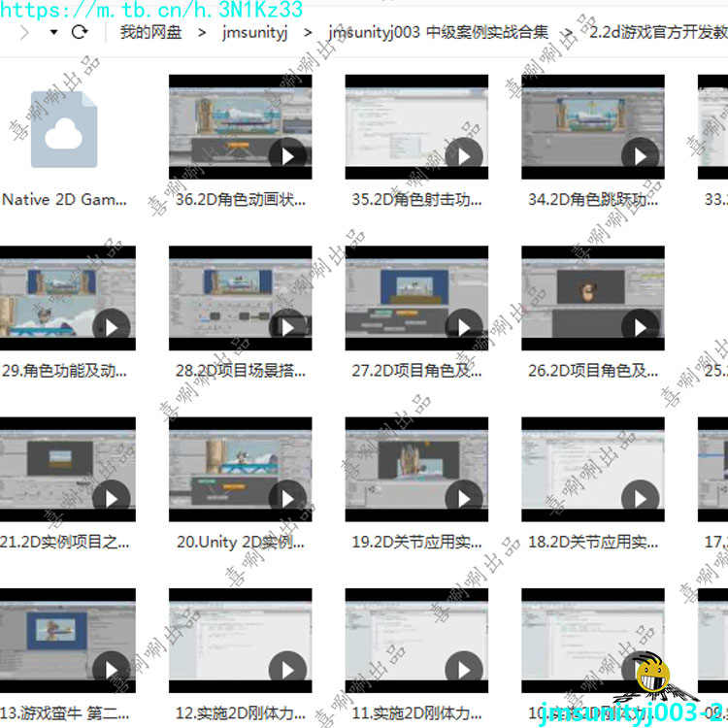
Task: Click the forward navigation arrow
Action: [24, 33]
